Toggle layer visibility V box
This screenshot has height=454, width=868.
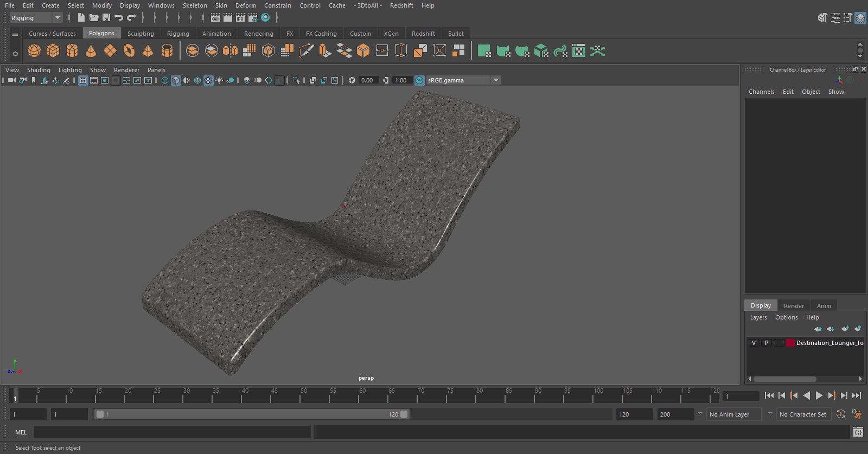[754, 343]
